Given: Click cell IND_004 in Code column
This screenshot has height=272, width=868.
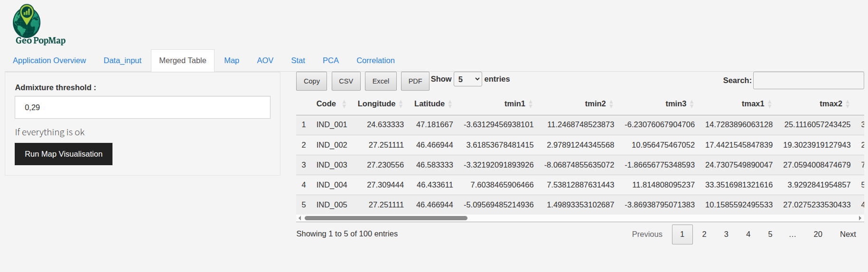Looking at the screenshot, I should (332, 185).
